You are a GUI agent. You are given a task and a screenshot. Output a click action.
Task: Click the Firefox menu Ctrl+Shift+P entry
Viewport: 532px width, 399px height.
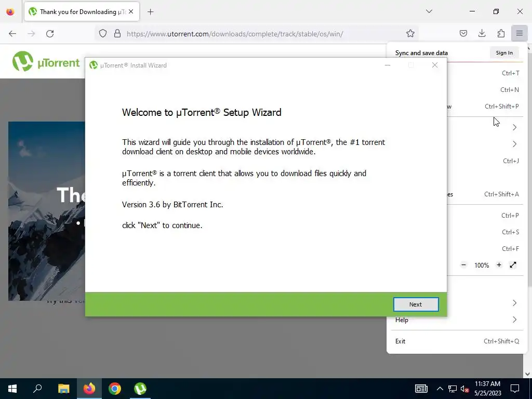tap(485, 106)
